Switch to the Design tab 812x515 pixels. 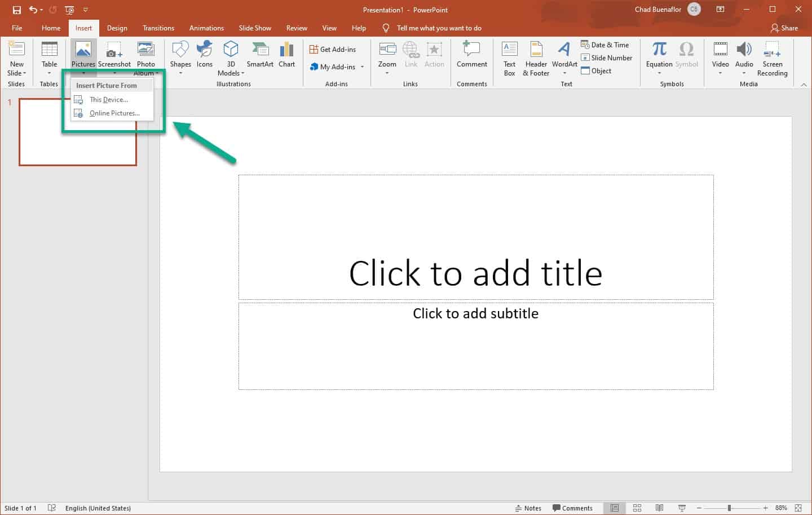click(x=117, y=28)
